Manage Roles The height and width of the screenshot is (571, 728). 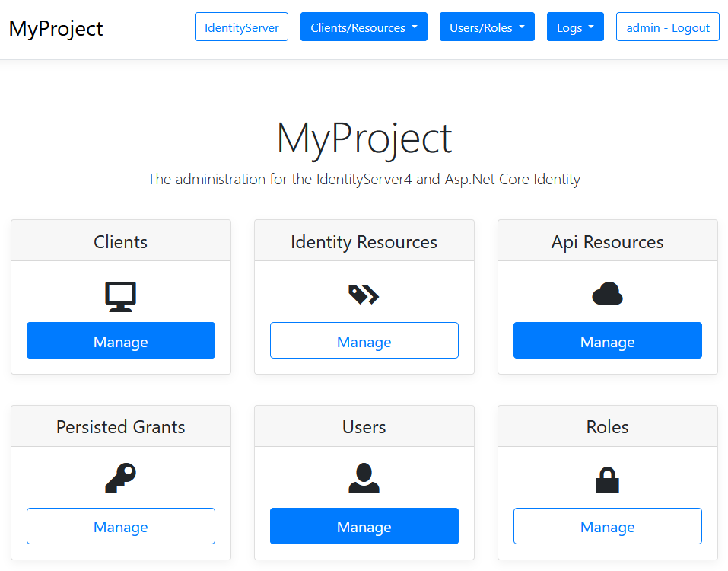pos(607,526)
